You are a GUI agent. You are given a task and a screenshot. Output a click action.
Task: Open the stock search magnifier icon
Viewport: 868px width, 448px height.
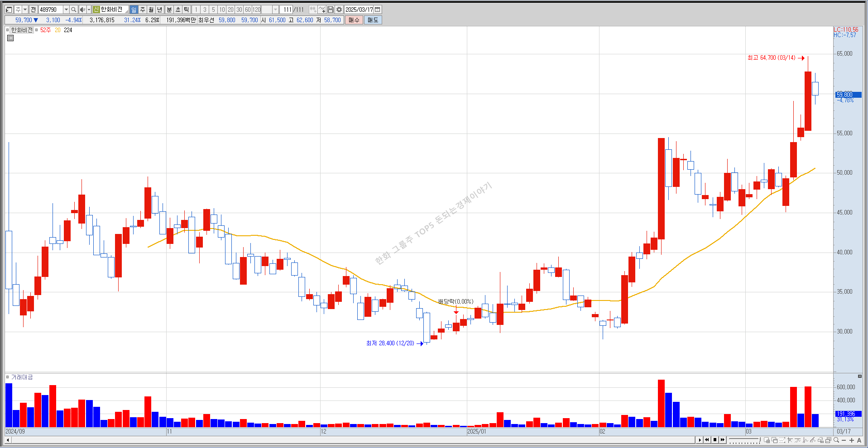click(x=74, y=10)
